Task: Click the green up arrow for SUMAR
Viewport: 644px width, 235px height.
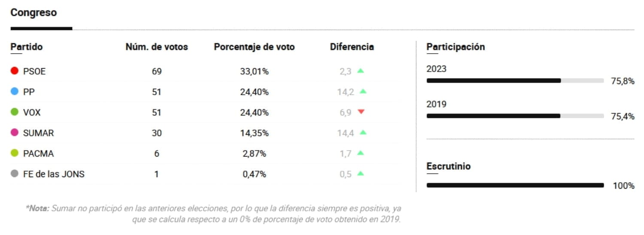Action: coord(363,133)
